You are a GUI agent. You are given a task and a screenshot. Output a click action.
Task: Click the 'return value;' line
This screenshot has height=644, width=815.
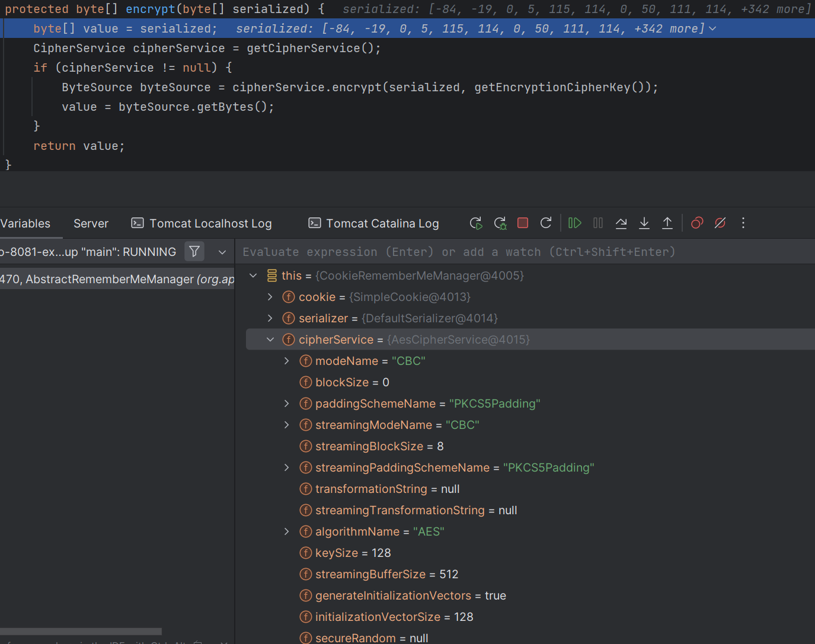click(x=79, y=146)
